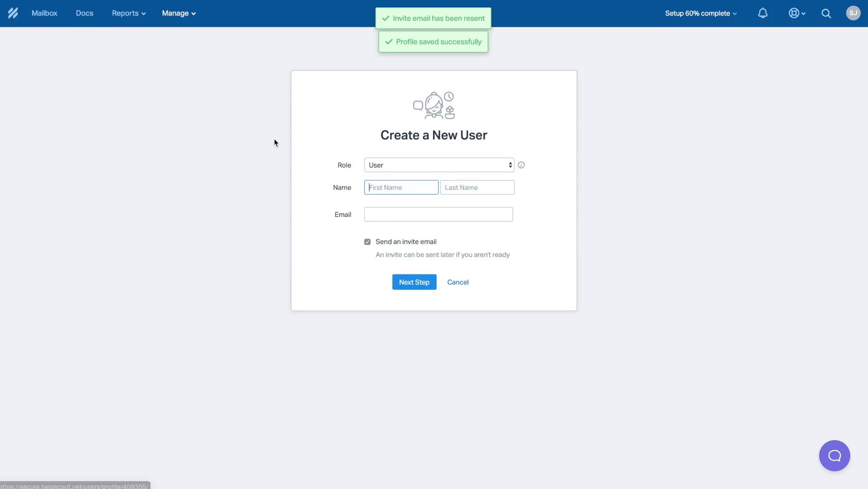Click the Help Scout logo icon

point(13,13)
